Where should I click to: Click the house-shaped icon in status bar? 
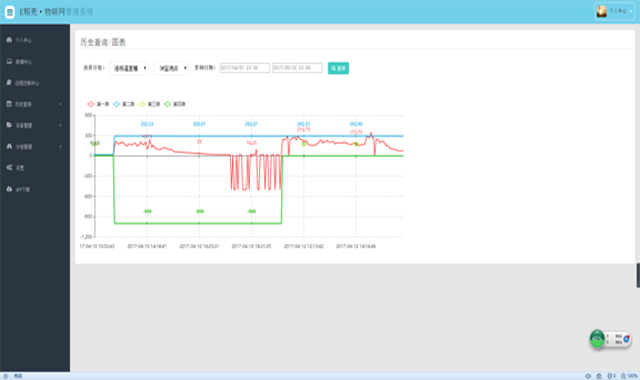(599, 376)
